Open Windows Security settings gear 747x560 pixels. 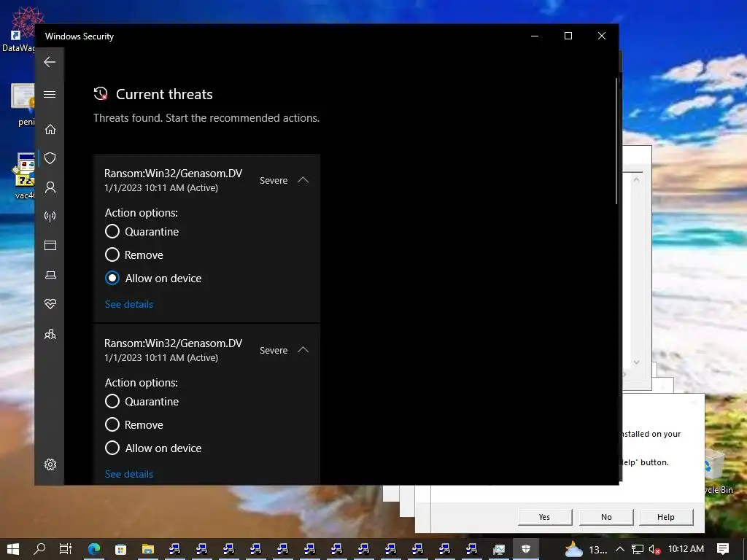[50, 464]
